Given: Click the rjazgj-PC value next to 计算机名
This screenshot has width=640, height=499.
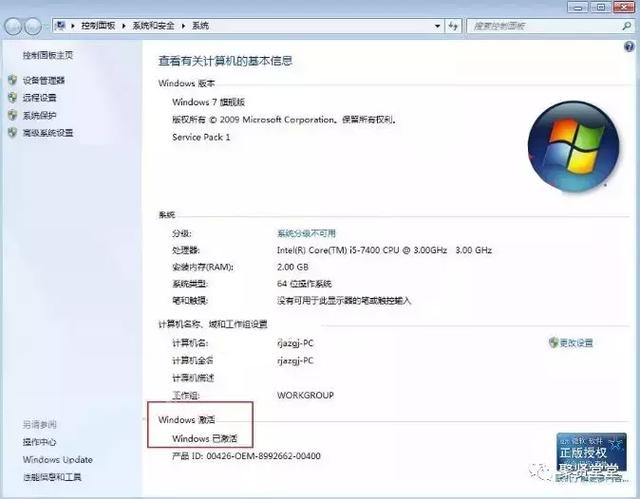Looking at the screenshot, I should 295,343.
